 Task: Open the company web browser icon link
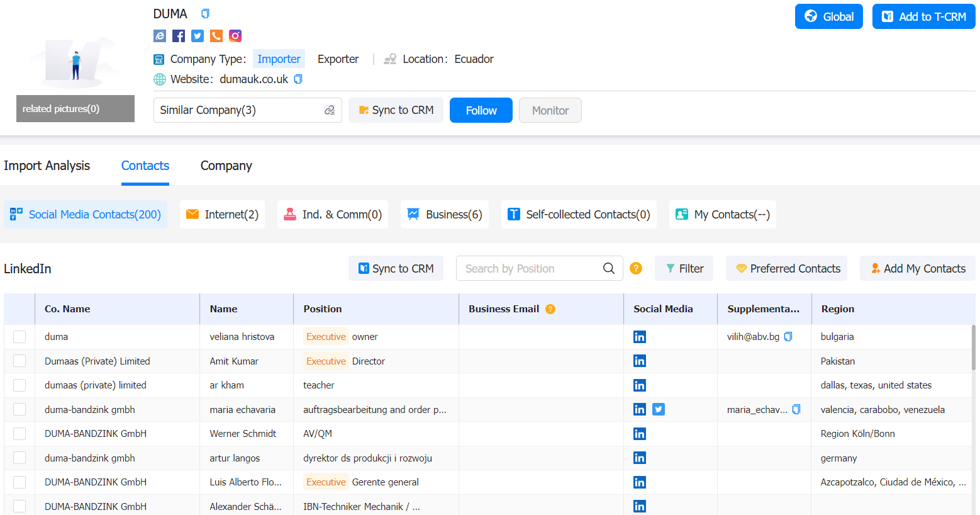coord(160,36)
